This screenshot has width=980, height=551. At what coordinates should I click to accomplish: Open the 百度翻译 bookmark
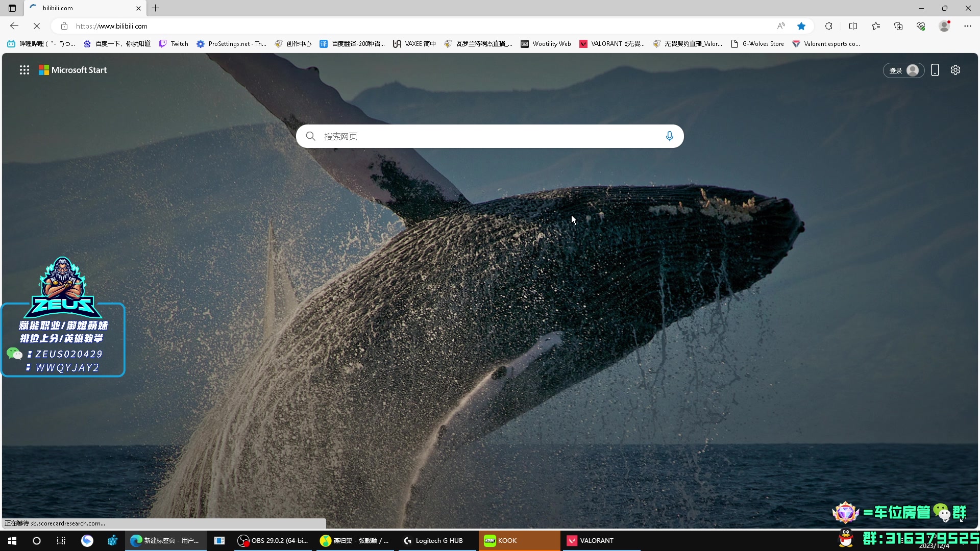352,44
